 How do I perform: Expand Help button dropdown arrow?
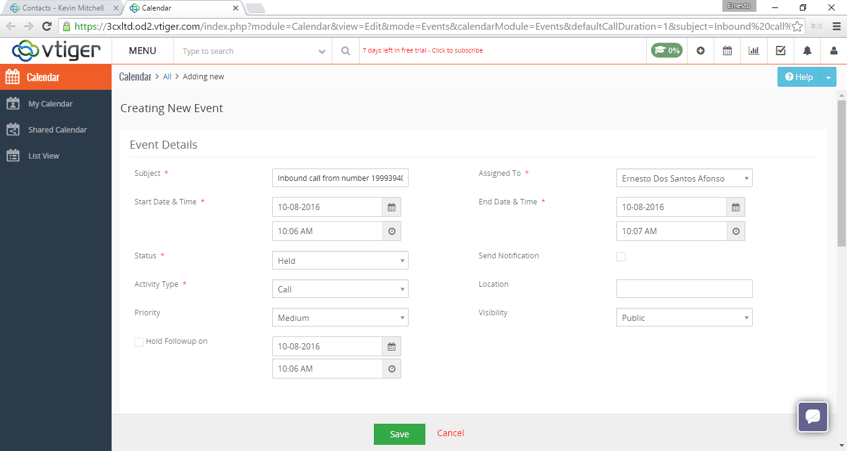(828, 77)
